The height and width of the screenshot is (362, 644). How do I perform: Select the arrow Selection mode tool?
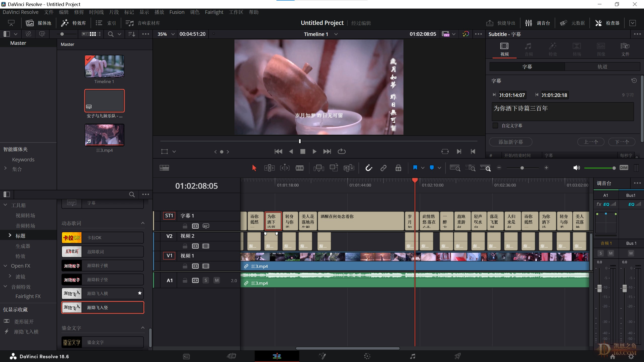[254, 168]
